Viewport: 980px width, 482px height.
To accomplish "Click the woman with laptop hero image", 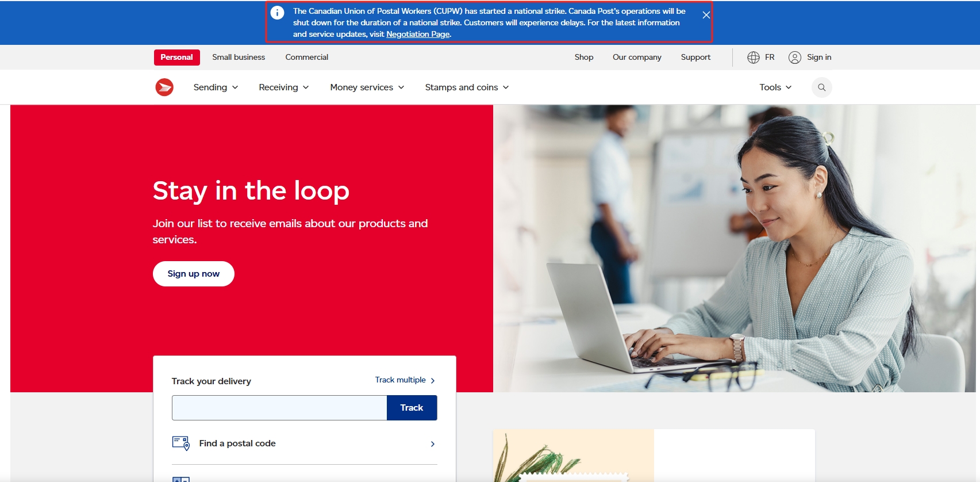I will [735, 248].
